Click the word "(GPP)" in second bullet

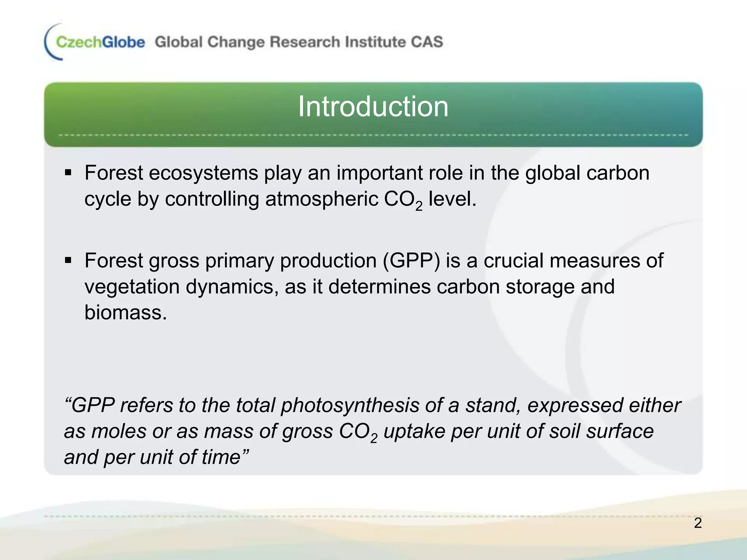click(411, 261)
